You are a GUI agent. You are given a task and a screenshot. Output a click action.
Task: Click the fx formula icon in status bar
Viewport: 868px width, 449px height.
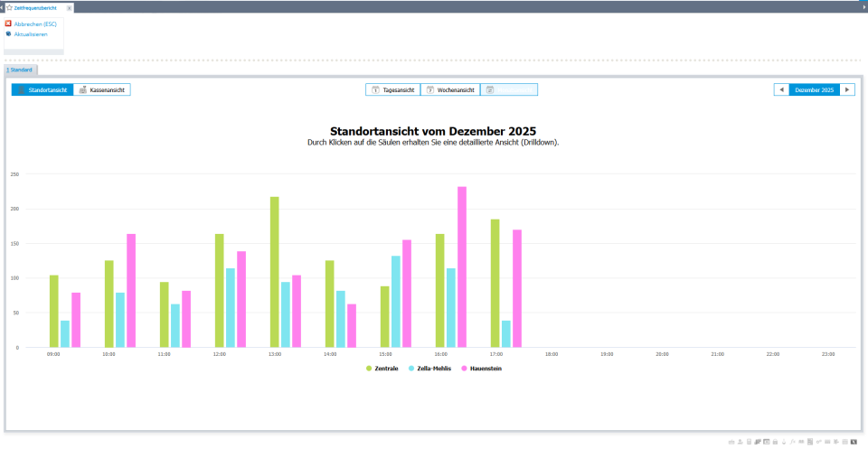(x=792, y=442)
